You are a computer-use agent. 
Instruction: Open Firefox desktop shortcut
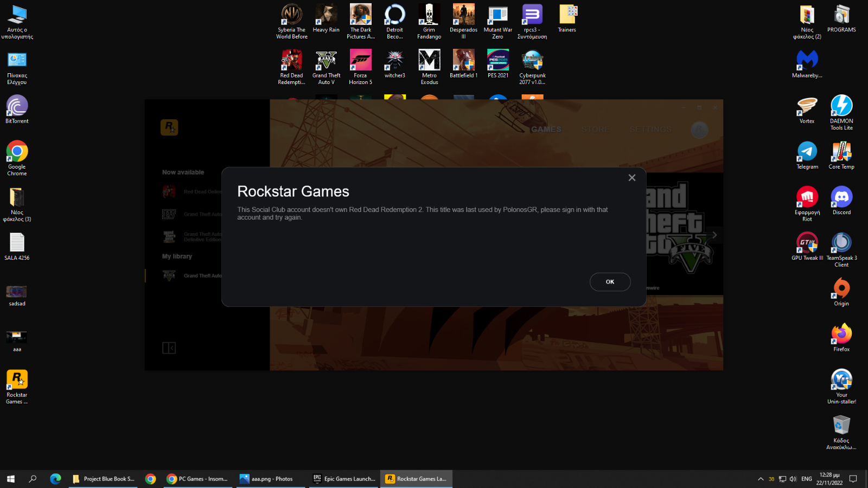(841, 337)
